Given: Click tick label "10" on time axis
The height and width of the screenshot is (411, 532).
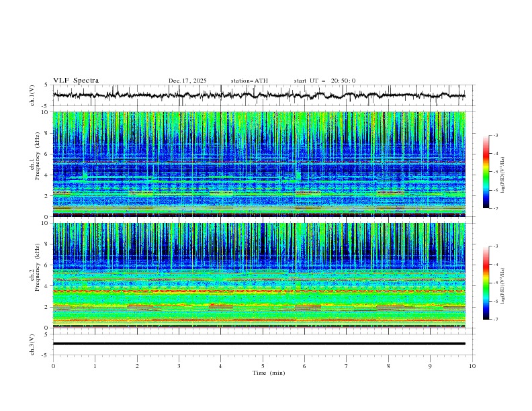Looking at the screenshot, I should [472, 366].
